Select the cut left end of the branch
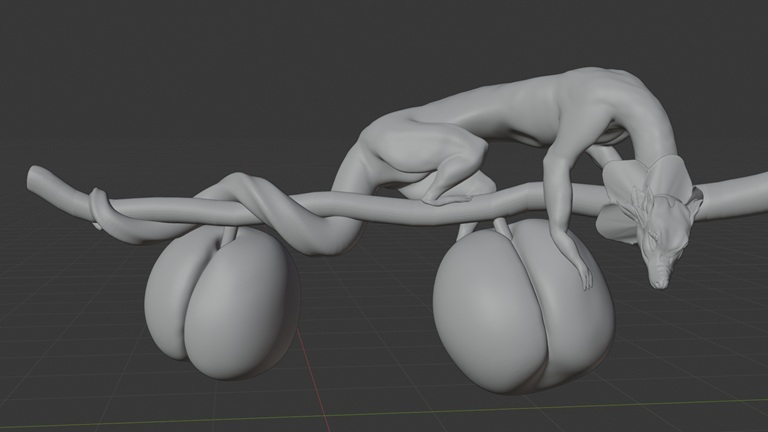 [x=34, y=178]
